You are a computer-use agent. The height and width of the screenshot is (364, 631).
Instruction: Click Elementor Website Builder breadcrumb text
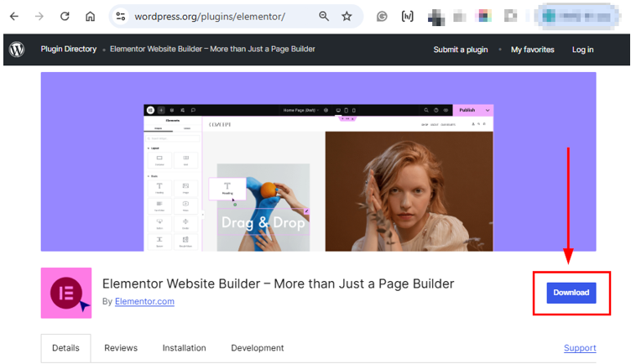click(x=212, y=49)
